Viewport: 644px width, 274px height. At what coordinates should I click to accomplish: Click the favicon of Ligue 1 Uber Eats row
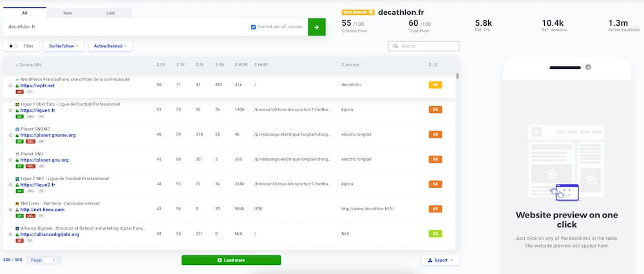17,105
